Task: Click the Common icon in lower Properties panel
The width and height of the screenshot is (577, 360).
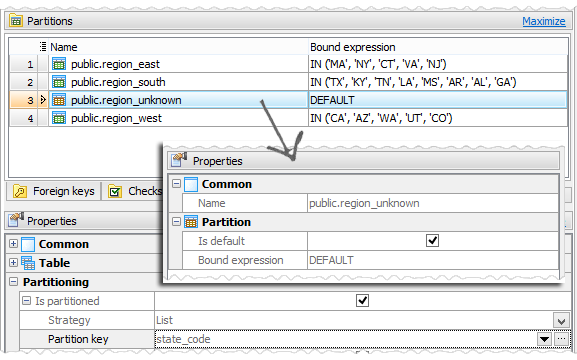Action: pyautogui.click(x=28, y=244)
